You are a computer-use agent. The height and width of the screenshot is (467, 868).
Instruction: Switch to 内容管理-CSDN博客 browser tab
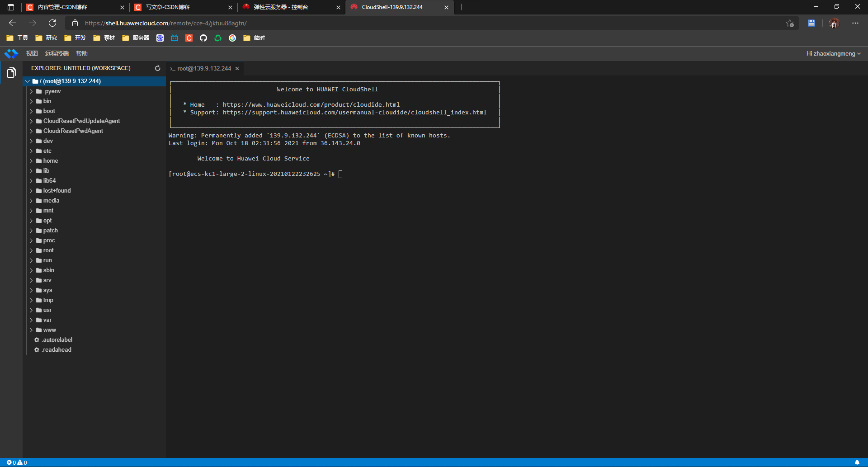pyautogui.click(x=75, y=7)
